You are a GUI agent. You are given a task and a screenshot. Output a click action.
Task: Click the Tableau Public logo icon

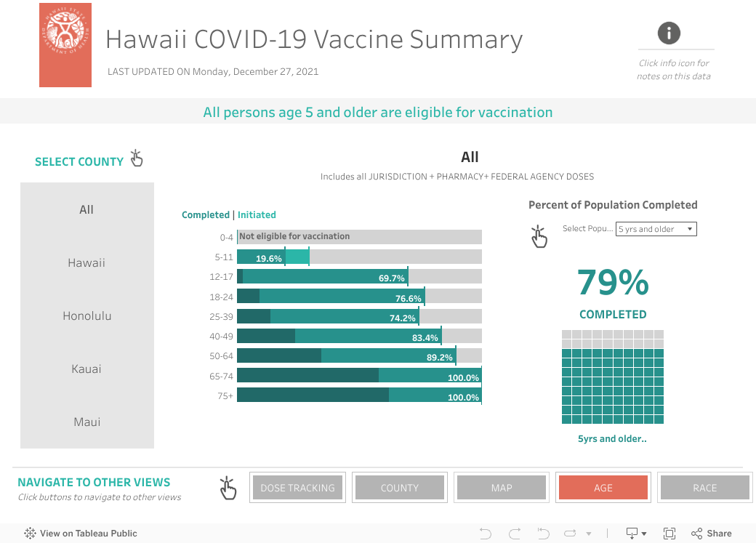coord(30,534)
